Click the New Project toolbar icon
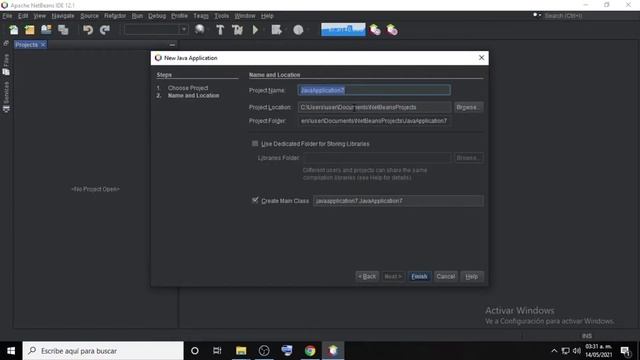Screen dimensions: 640x360 pyautogui.click(x=30, y=30)
